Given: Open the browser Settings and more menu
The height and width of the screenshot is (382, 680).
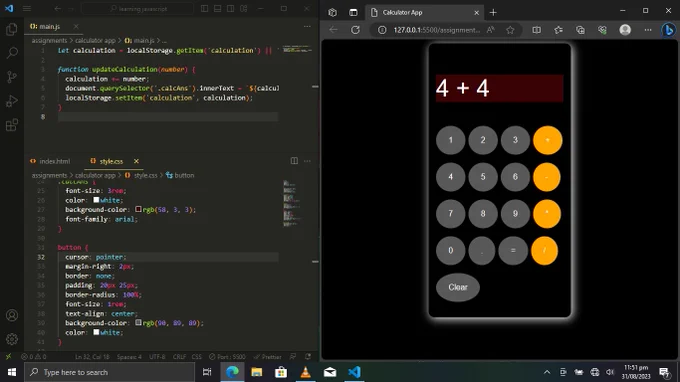Looking at the screenshot, I should (x=647, y=30).
